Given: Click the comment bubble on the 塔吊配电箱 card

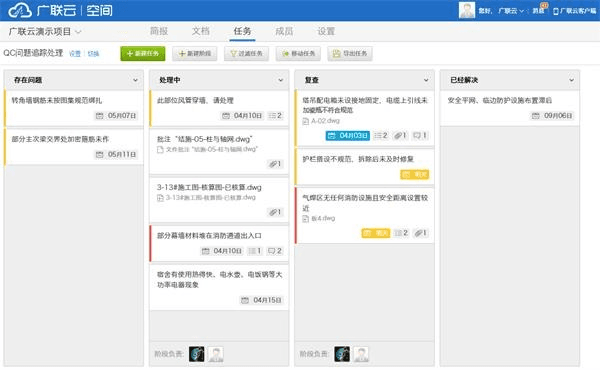Looking at the screenshot, I should [417, 135].
